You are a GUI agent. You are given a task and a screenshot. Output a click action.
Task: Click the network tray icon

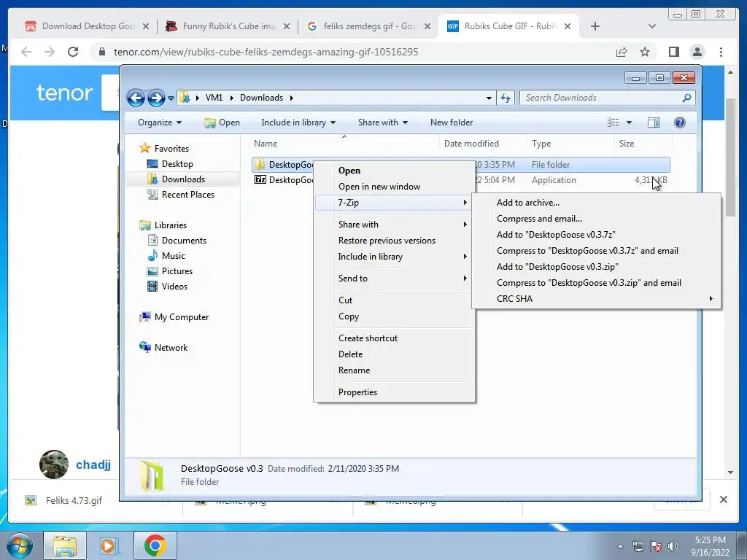(638, 546)
